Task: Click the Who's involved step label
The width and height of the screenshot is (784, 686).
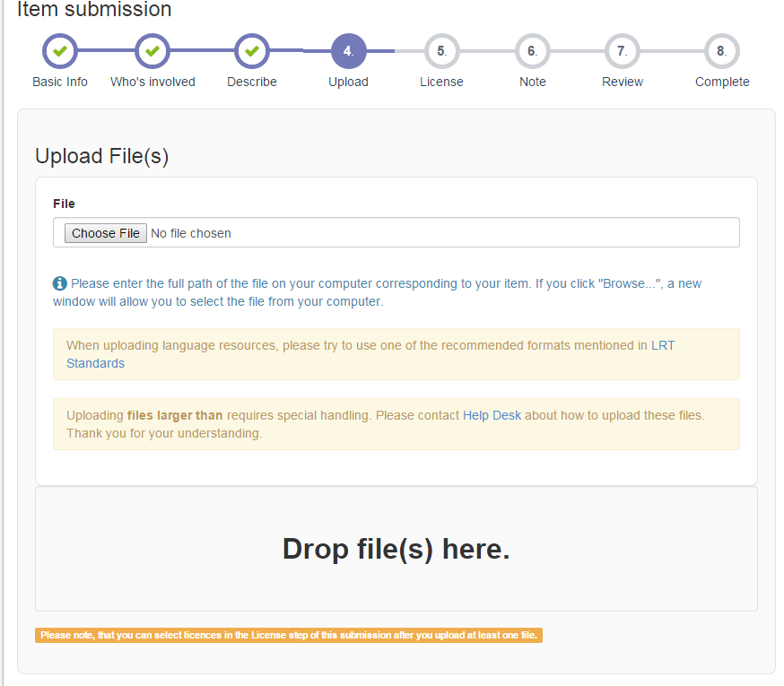Action: tap(152, 82)
